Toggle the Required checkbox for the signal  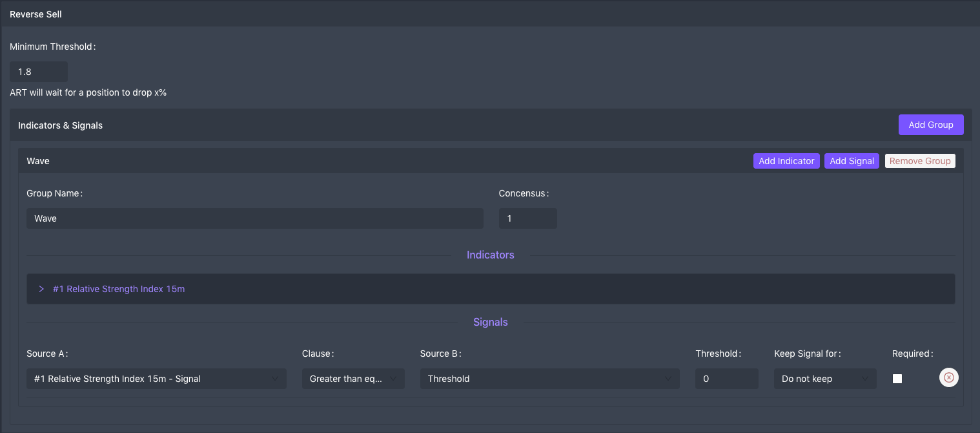pos(897,379)
